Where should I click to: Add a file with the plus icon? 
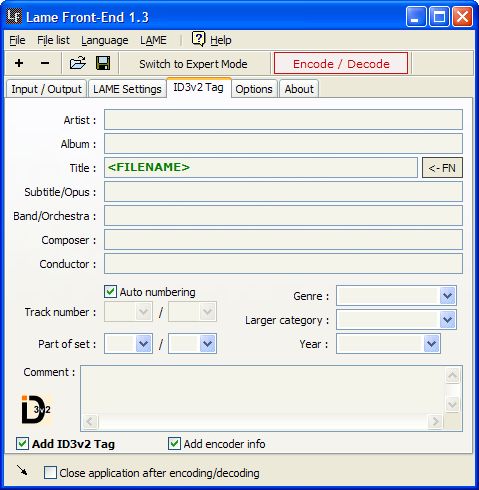pyautogui.click(x=19, y=63)
